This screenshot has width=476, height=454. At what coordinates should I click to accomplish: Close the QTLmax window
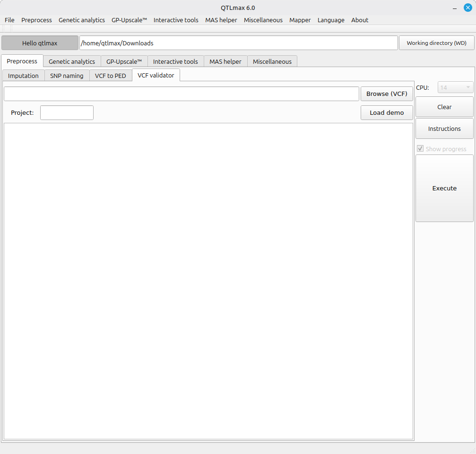pyautogui.click(x=467, y=8)
